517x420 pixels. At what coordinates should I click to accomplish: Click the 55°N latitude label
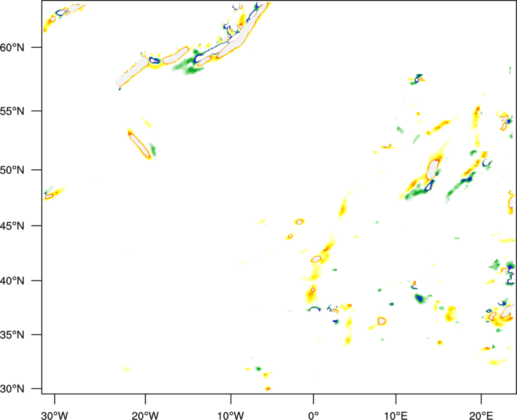(12, 111)
